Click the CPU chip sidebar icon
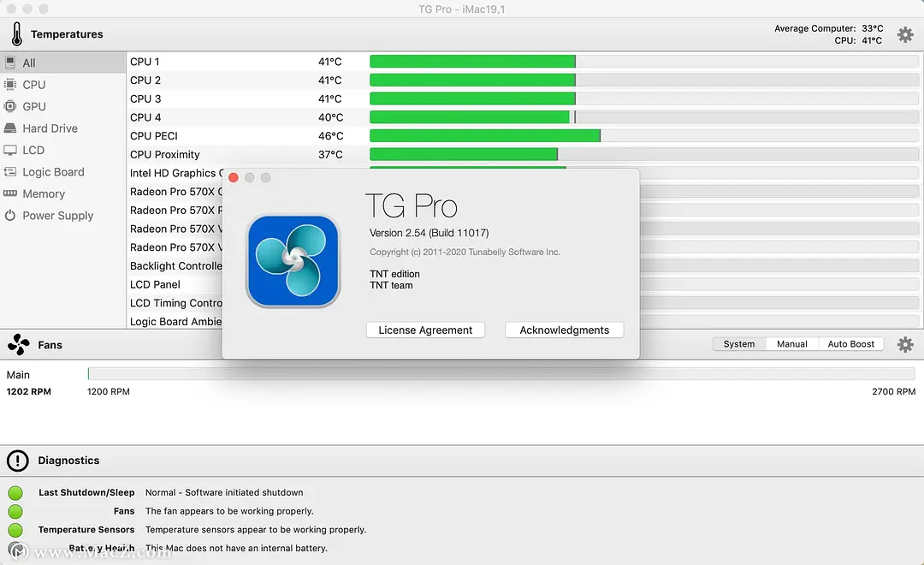Screen dimensions: 924x565 pyautogui.click(x=10, y=85)
